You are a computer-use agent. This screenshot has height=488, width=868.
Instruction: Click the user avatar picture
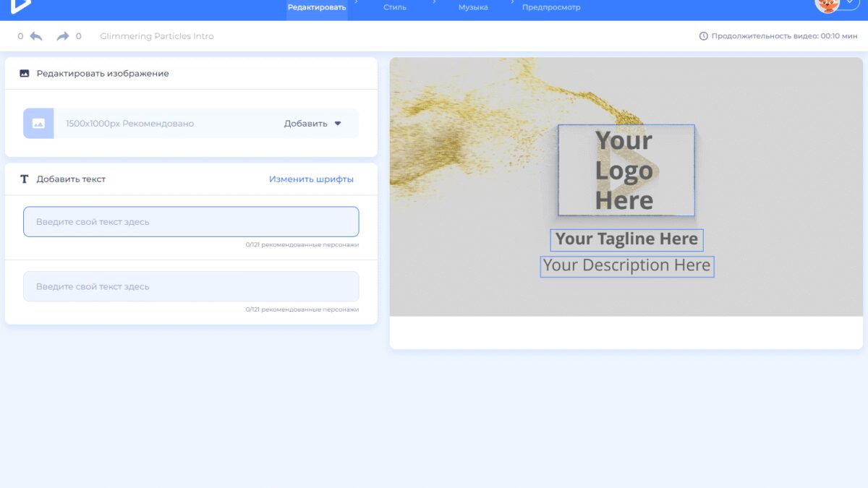(x=827, y=6)
